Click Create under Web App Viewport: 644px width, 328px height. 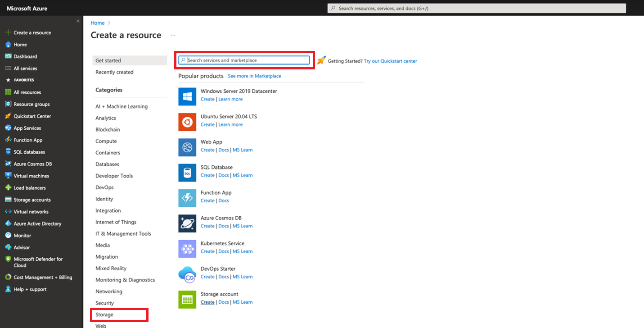pyautogui.click(x=207, y=150)
